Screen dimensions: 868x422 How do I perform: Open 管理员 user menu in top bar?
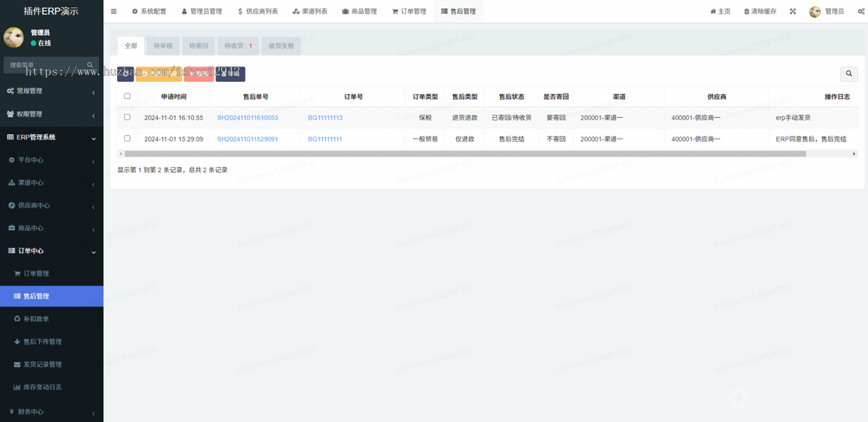coord(827,12)
